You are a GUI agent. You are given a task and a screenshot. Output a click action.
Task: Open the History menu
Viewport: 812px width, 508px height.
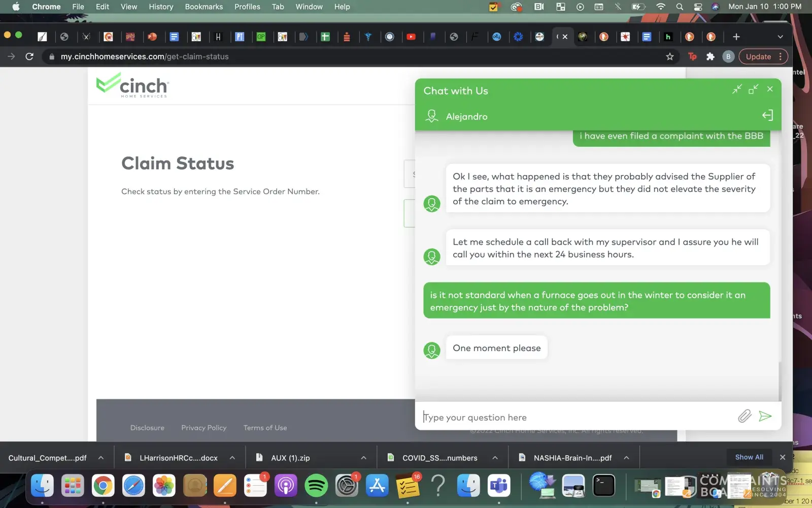pyautogui.click(x=161, y=7)
